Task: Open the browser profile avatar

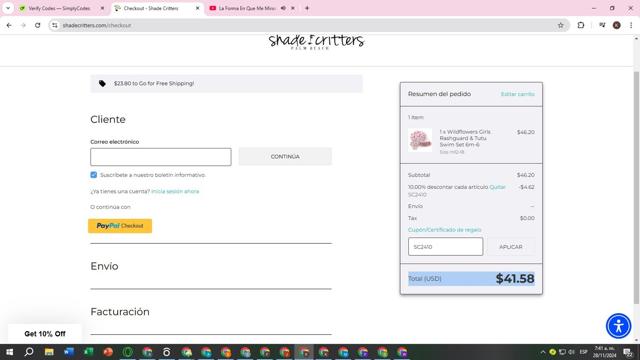Action: 617,25
